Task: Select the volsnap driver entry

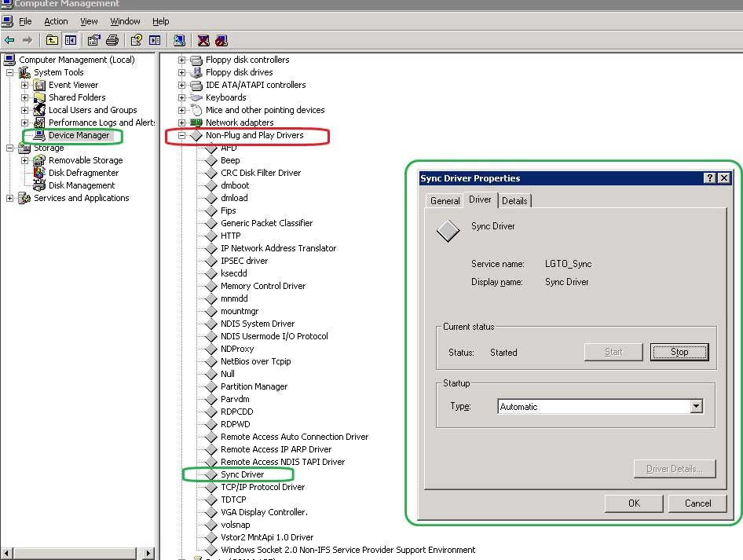Action: click(x=235, y=525)
